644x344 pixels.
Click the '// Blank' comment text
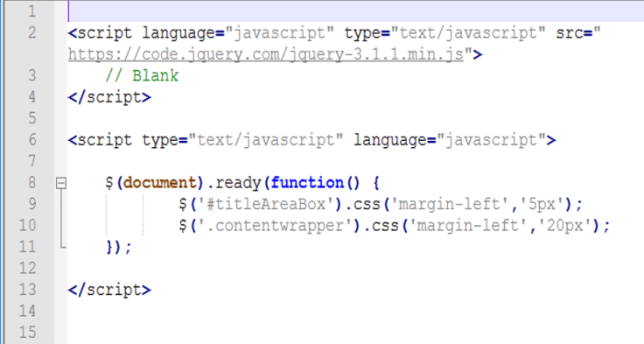[142, 75]
